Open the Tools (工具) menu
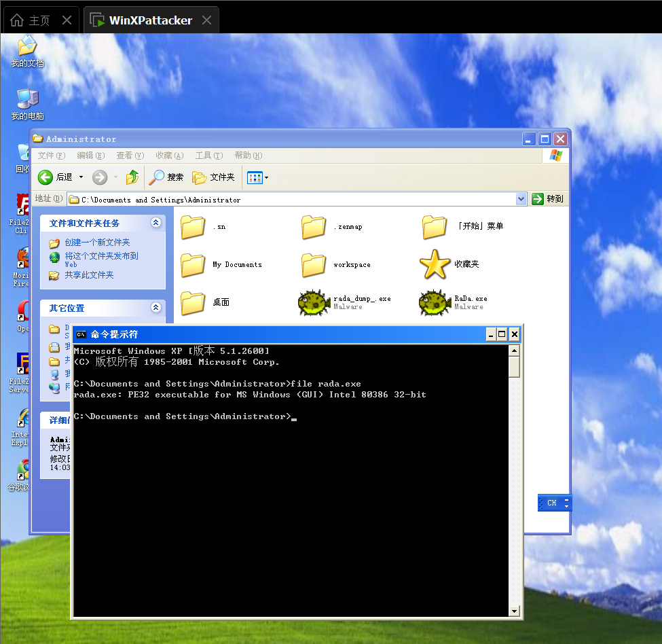The height and width of the screenshot is (644, 662). coord(209,156)
